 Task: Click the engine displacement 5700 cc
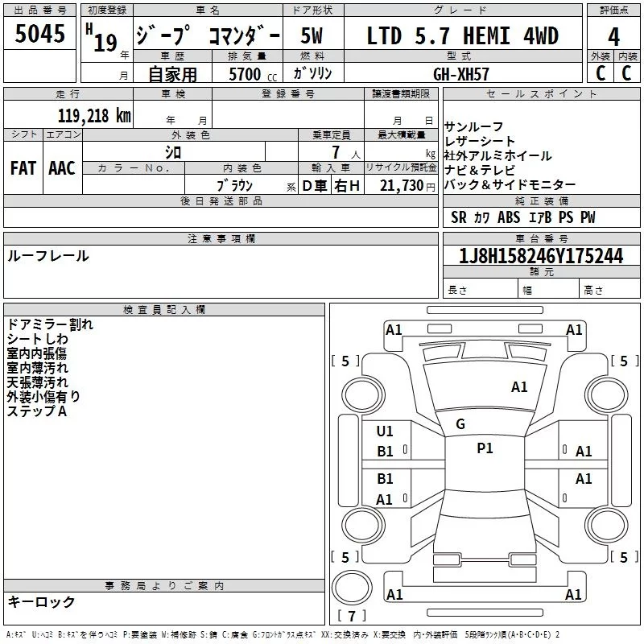pyautogui.click(x=245, y=73)
